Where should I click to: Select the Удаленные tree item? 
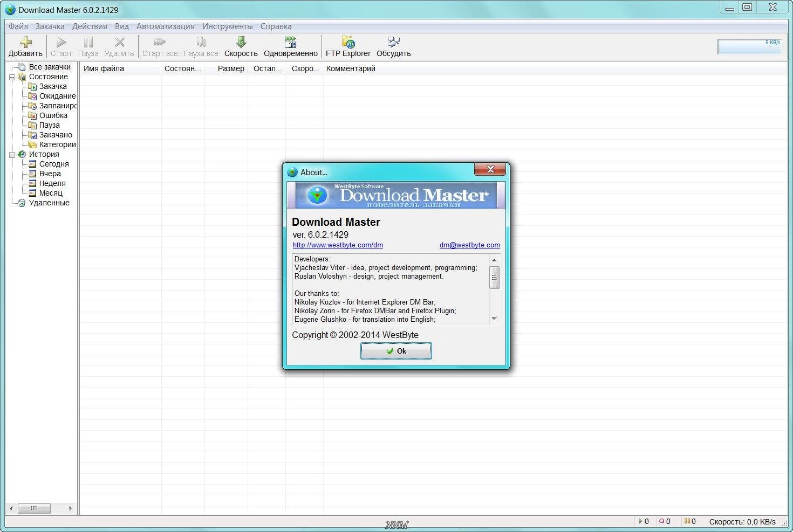click(49, 203)
